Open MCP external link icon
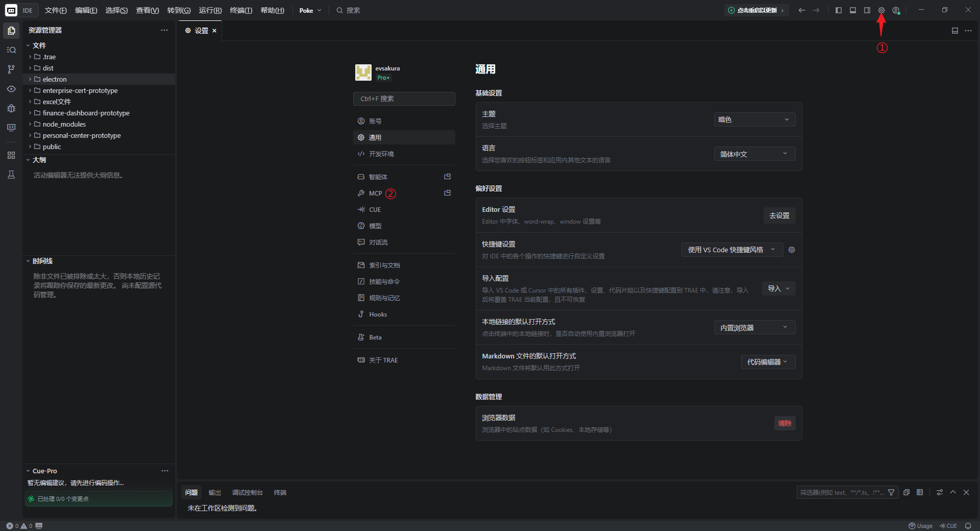This screenshot has width=980, height=531. 448,193
